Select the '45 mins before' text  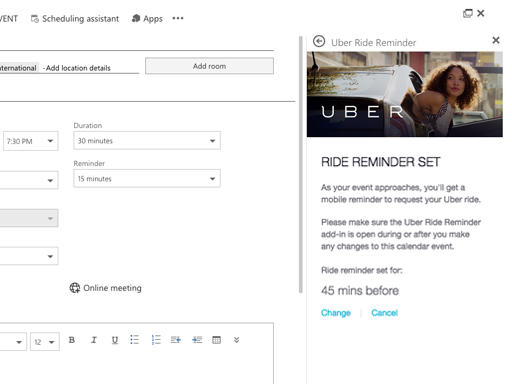coord(360,291)
